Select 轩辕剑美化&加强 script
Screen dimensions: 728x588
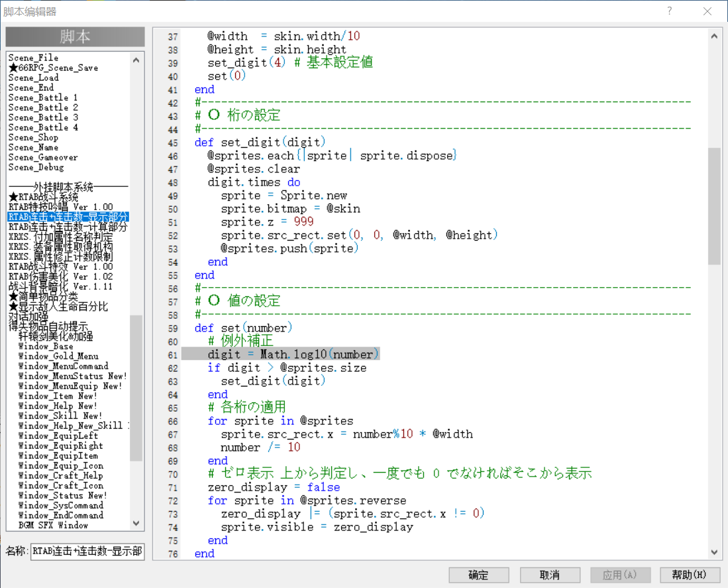56,336
